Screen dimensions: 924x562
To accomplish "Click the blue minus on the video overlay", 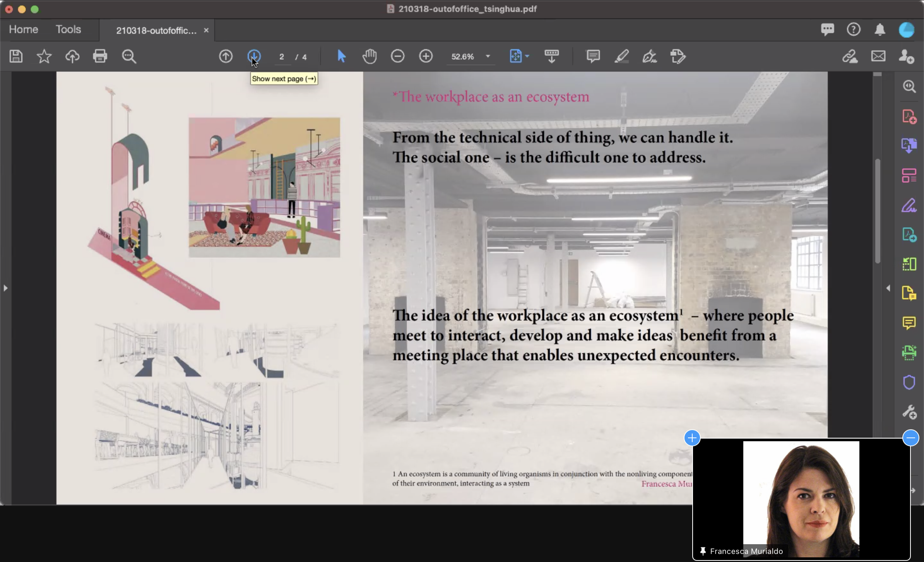I will click(x=911, y=438).
